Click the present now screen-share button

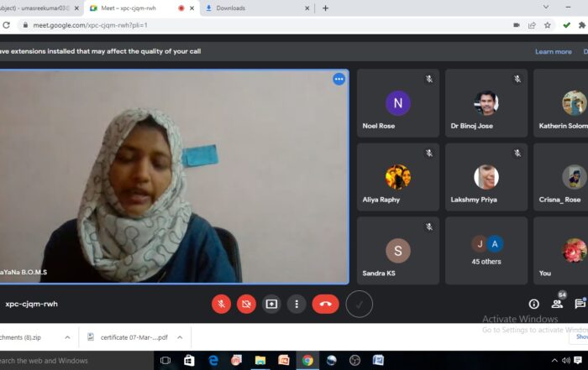coord(271,304)
